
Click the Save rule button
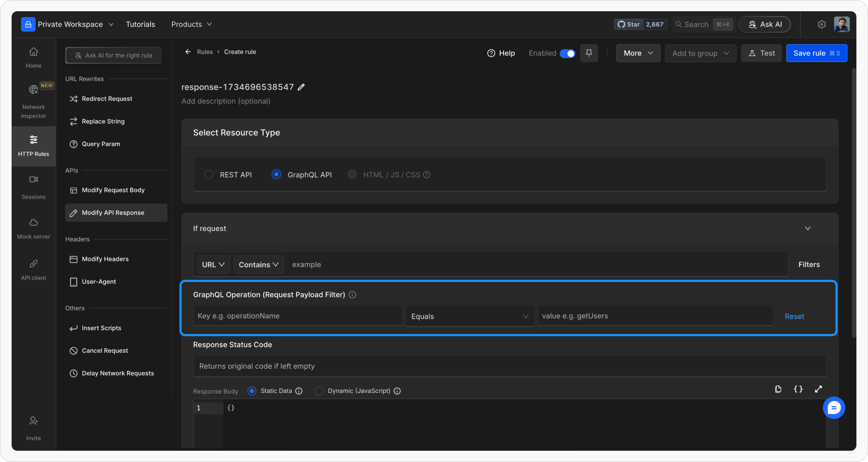[816, 53]
